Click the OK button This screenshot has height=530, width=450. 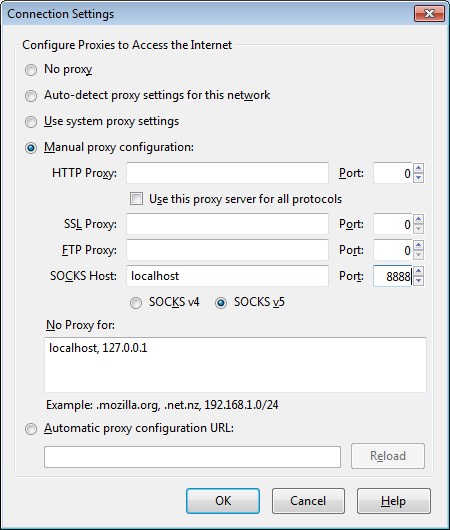point(223,501)
